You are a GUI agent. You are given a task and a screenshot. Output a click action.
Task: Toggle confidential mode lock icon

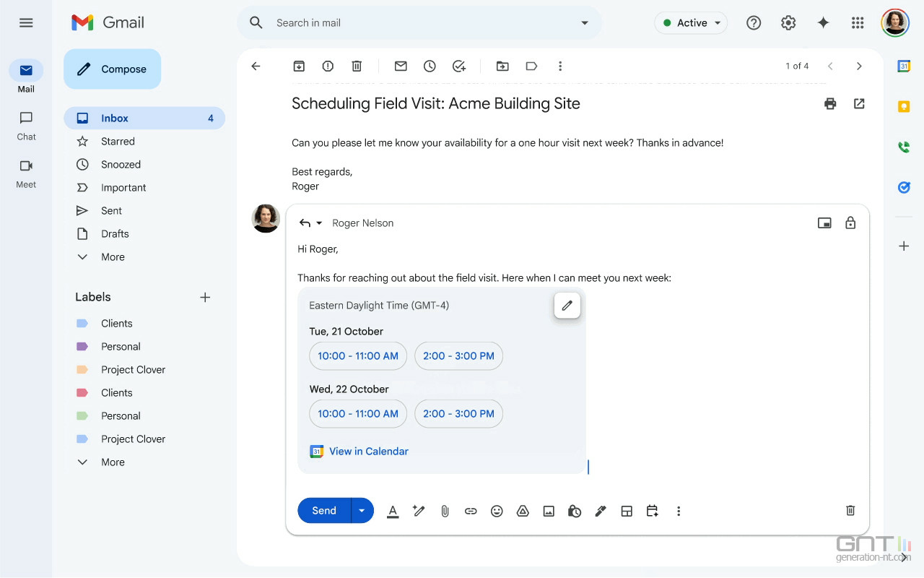click(x=850, y=223)
